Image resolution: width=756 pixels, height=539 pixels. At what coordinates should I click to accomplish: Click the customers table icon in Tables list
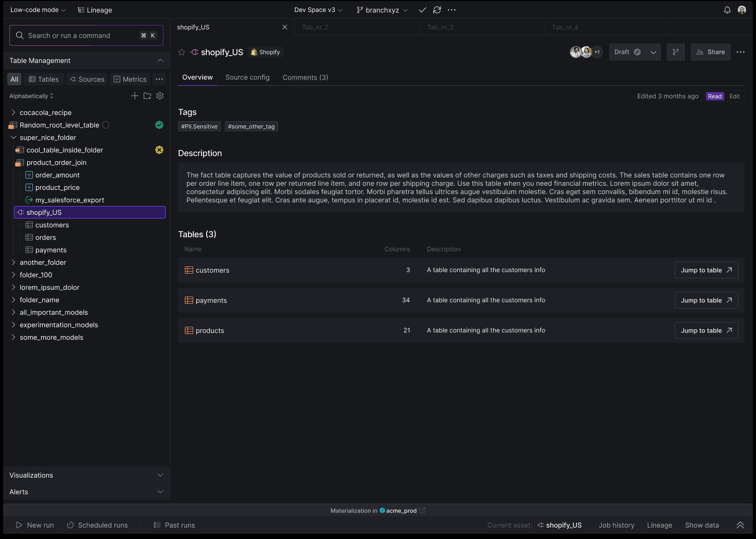(x=189, y=270)
